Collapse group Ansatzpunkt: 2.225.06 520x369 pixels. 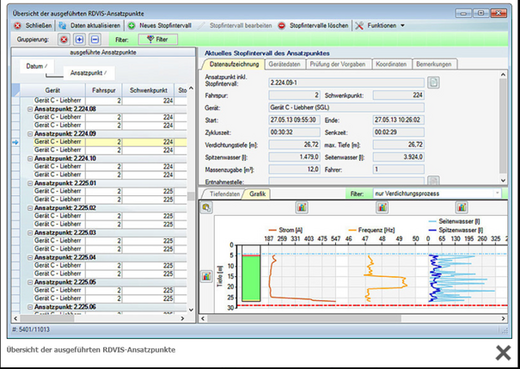[30, 307]
